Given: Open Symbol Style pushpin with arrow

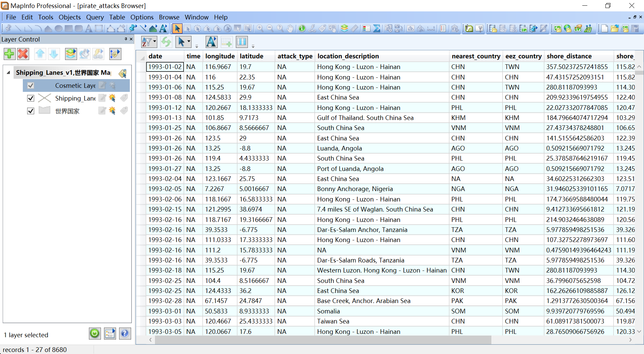Looking at the screenshot, I should tap(133, 28).
